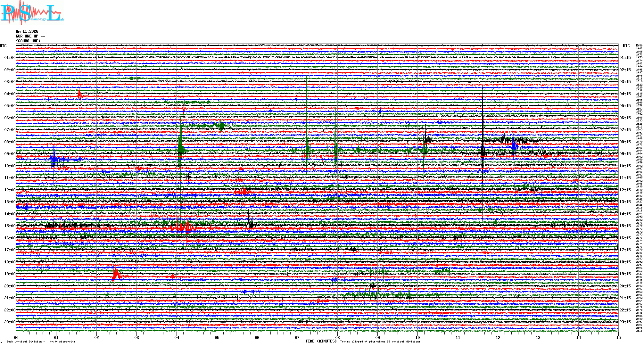The image size is (644, 346).
Task: Click minute 08 on the bottom axis
Action: pos(337,337)
